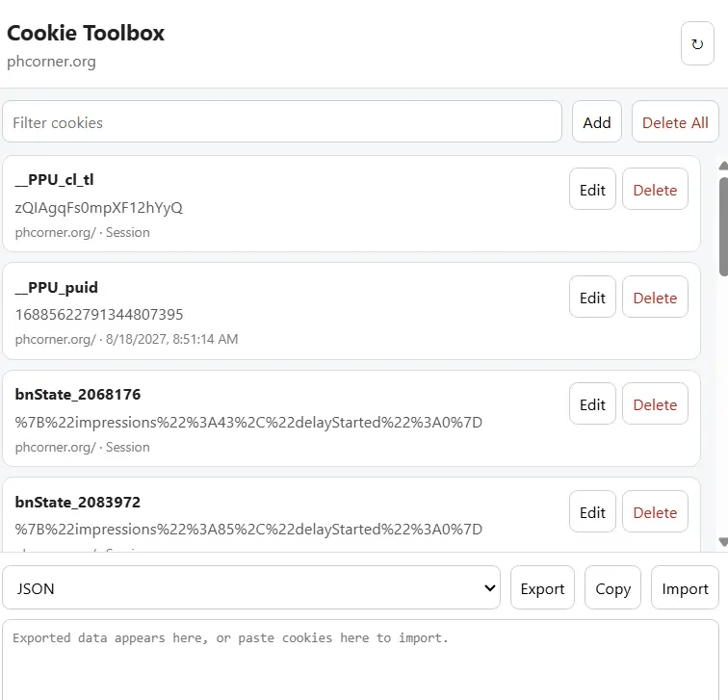Edit the bnState_2083972 cookie

pos(592,511)
